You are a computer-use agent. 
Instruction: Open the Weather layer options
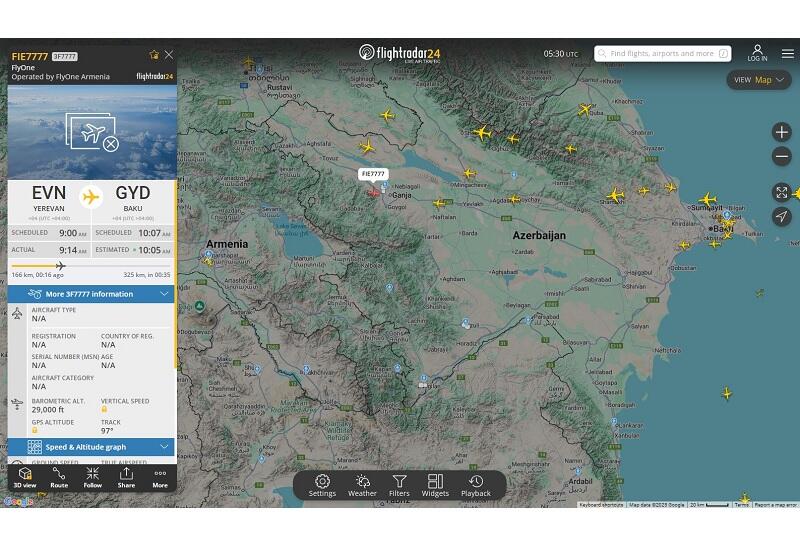pyautogui.click(x=362, y=485)
